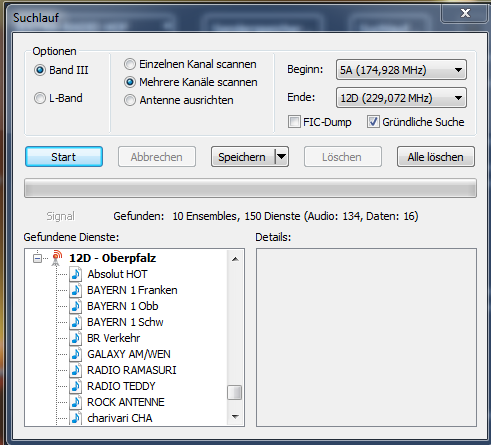Open the Speichern button arrow menu
Image resolution: width=491 pixels, height=445 pixels.
(282, 157)
